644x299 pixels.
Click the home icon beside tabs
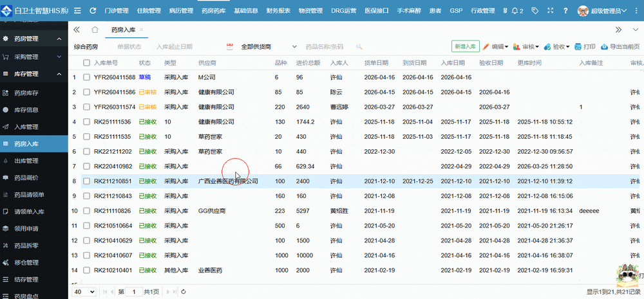tap(95, 30)
